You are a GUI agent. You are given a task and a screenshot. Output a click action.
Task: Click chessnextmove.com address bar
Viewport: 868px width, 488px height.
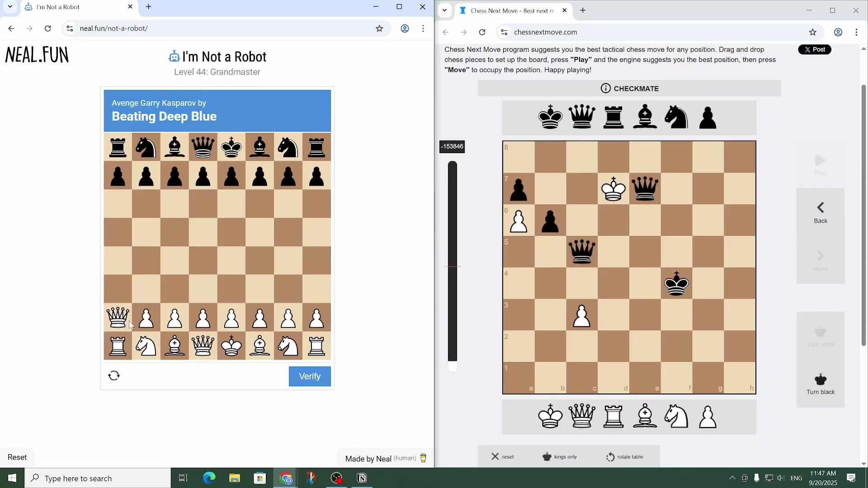(660, 32)
